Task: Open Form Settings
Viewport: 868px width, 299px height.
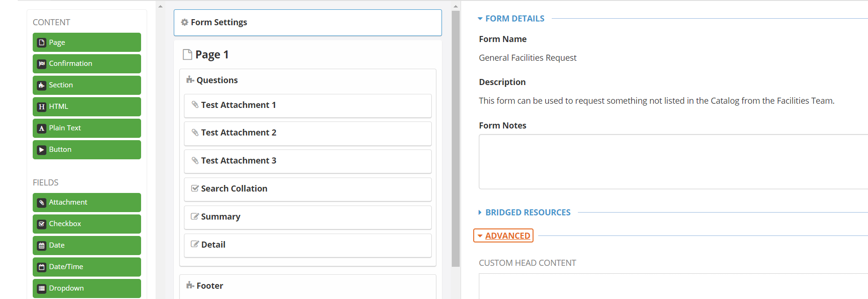Action: coord(308,23)
